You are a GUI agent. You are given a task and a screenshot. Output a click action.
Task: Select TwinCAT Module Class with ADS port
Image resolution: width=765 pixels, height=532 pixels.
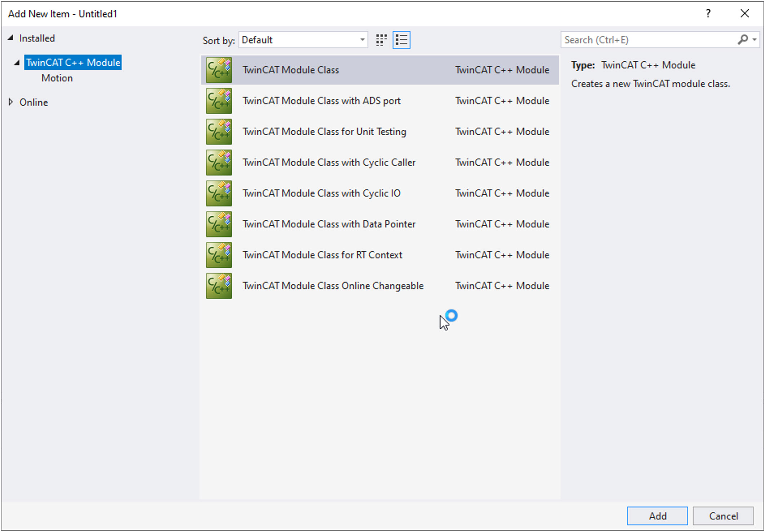click(380, 101)
